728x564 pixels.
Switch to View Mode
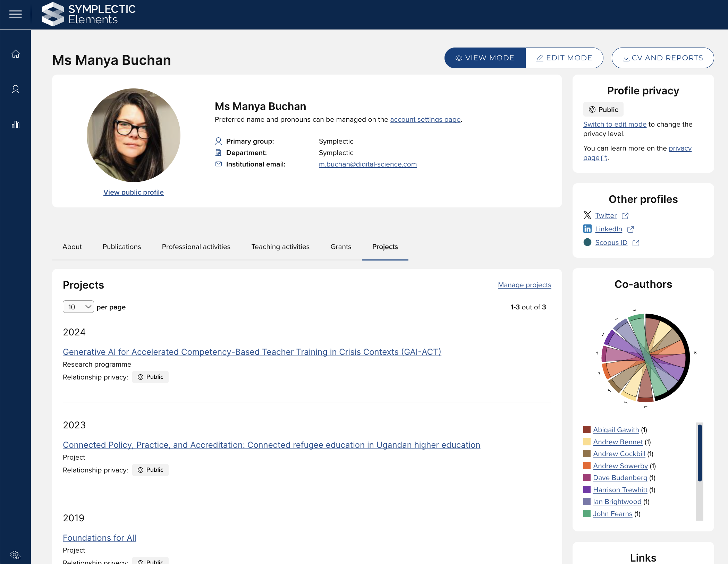pos(485,58)
